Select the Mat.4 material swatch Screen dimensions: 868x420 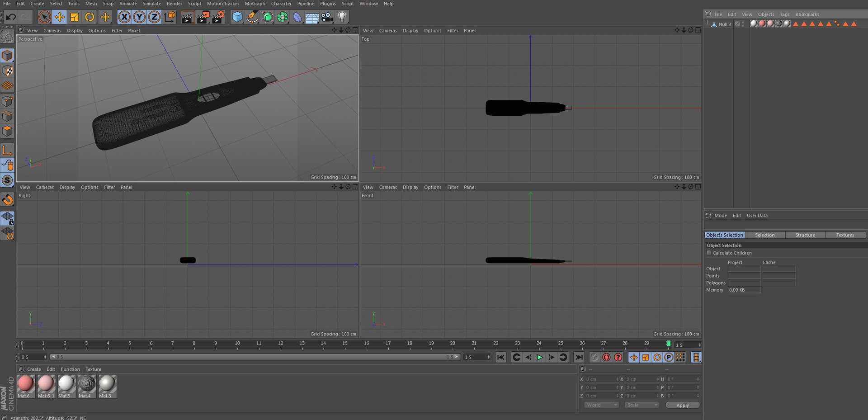87,387
